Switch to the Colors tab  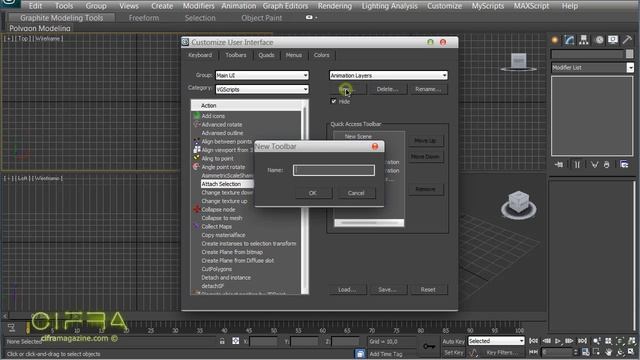coord(321,55)
